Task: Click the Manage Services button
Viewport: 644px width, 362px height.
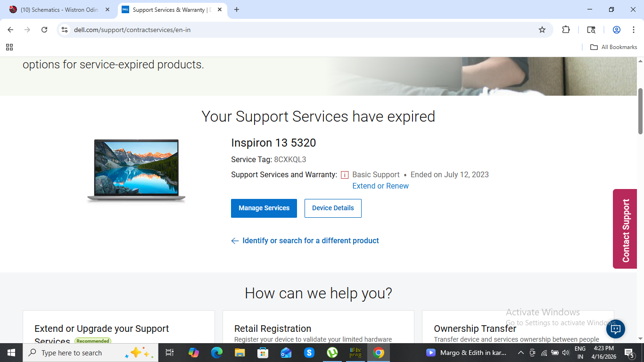Action: coord(264,208)
